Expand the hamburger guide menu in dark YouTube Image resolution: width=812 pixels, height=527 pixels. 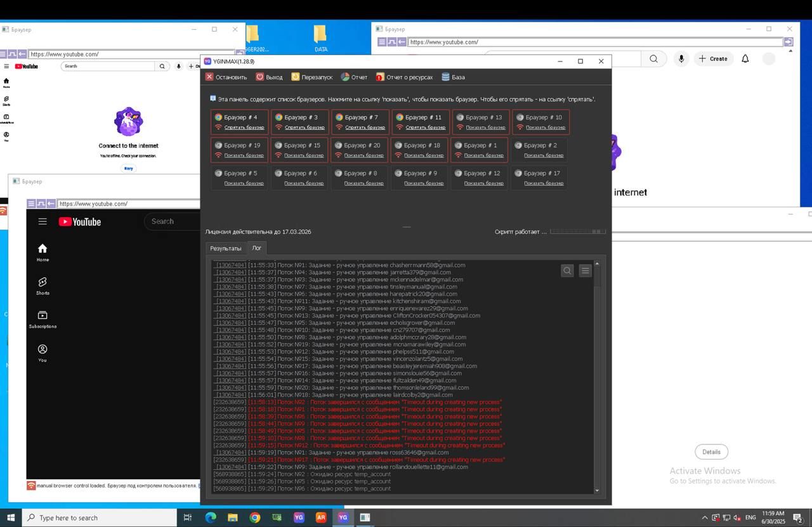43,221
